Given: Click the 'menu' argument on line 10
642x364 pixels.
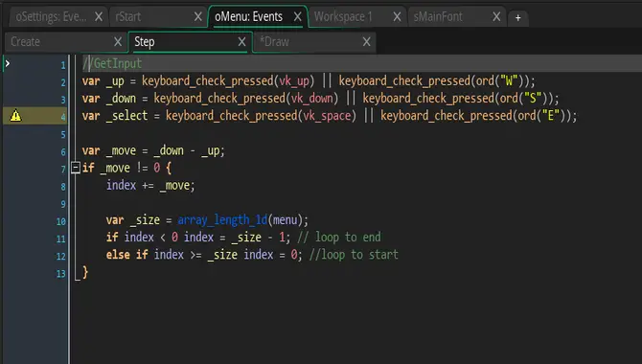Looking at the screenshot, I should (x=285, y=220).
